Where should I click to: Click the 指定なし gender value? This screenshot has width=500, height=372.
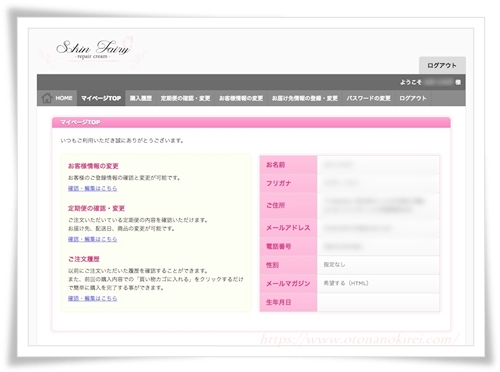point(334,264)
